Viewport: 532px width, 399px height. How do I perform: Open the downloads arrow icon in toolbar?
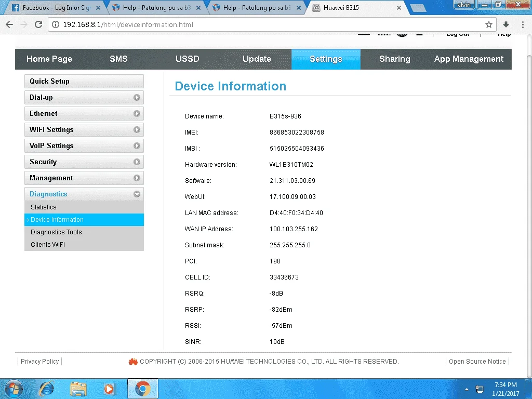pos(506,24)
